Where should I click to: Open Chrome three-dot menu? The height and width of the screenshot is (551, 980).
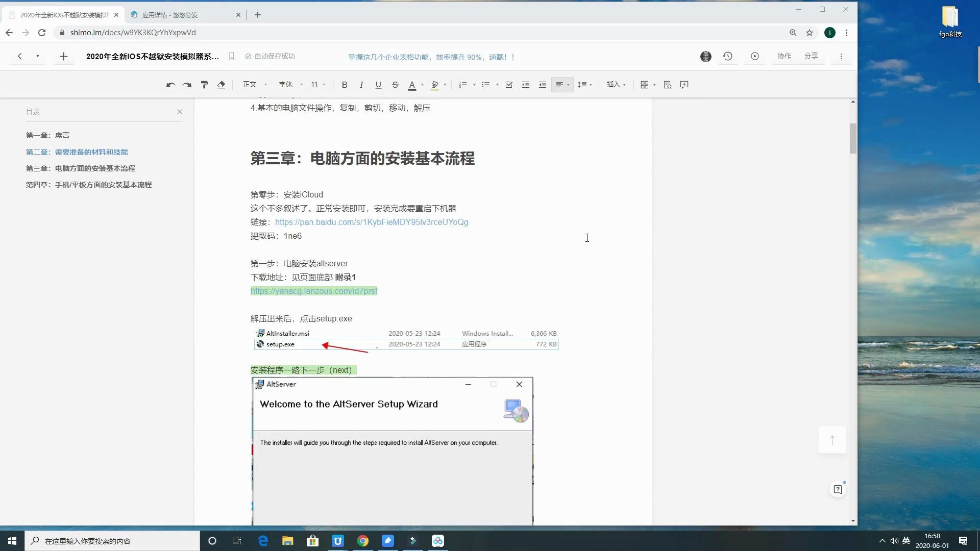click(x=846, y=33)
